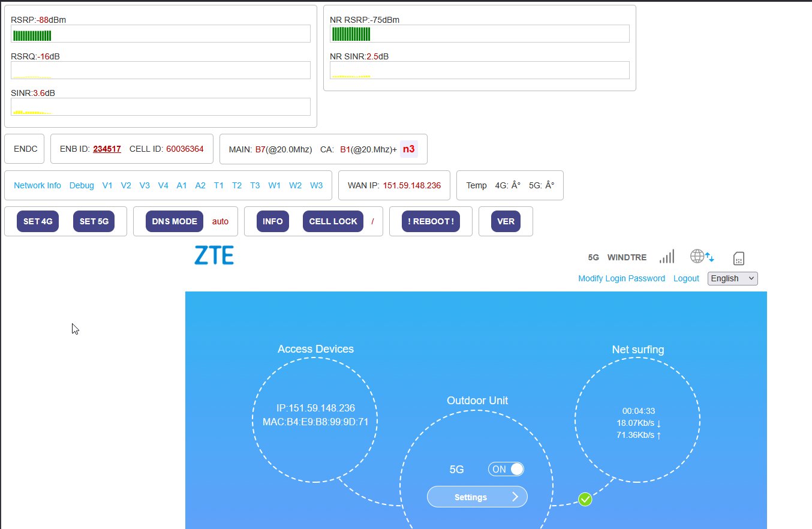Click the INFO button
Viewport: 812px width, 529px height.
273,221
